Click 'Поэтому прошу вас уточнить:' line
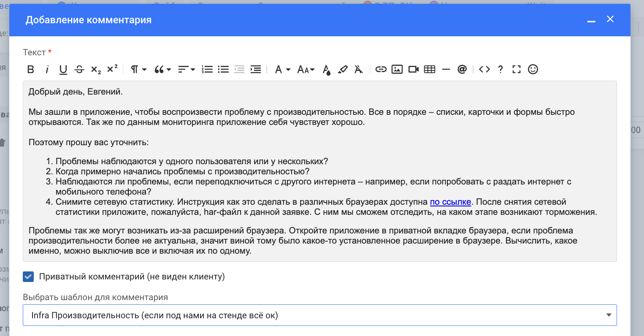Viewport: 644px width, 336px height. [89, 142]
